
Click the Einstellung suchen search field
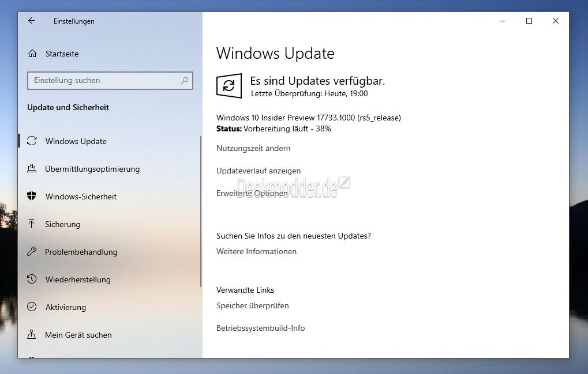click(110, 81)
